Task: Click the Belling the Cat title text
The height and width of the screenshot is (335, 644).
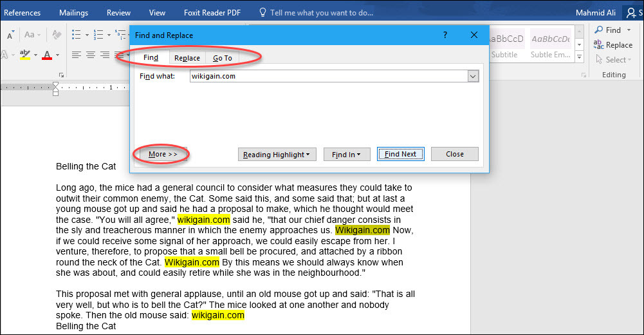Action: (x=86, y=166)
